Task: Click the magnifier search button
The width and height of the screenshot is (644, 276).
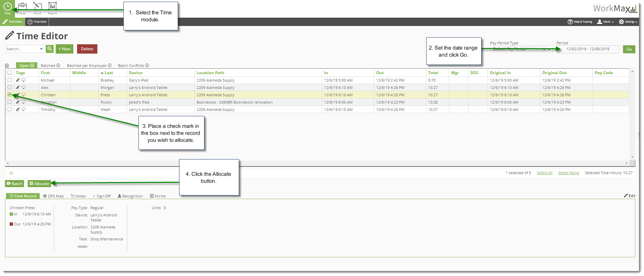Action: (50, 49)
